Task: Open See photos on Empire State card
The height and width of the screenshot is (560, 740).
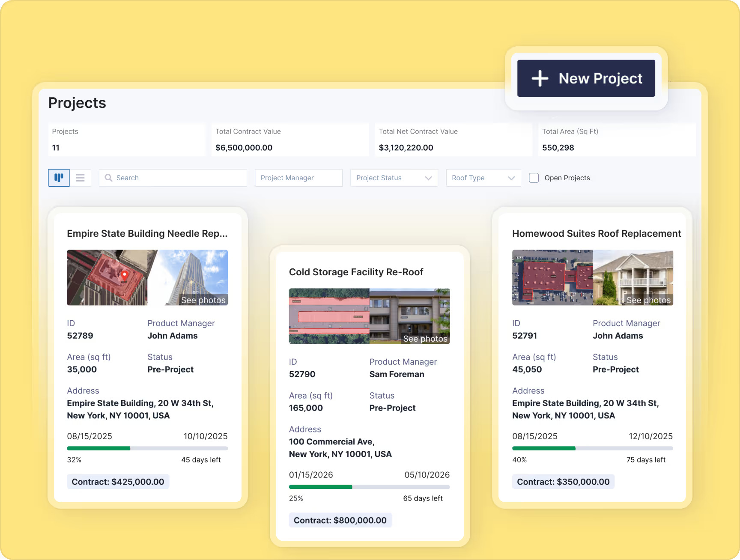Action: click(203, 300)
